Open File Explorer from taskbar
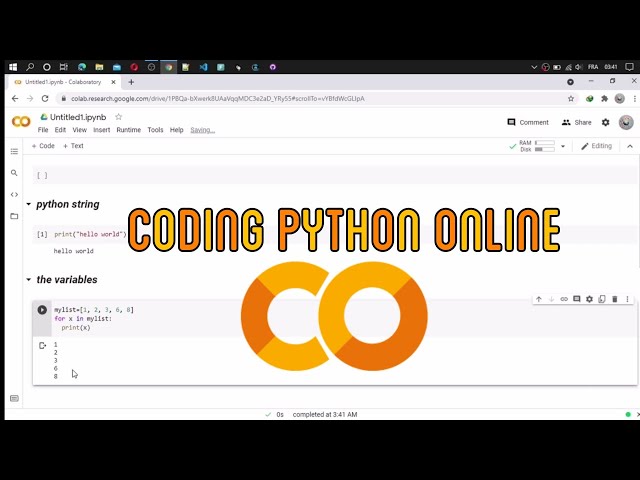 tap(99, 67)
